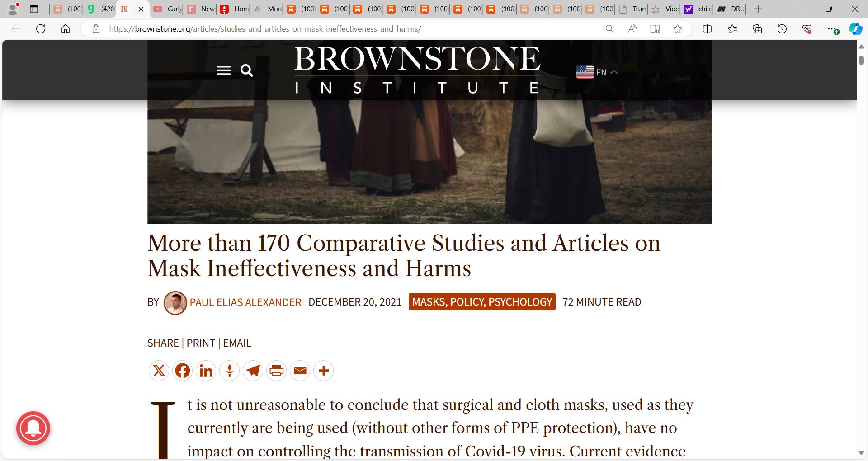Open the Favorites list
Image resolution: width=868 pixels, height=461 pixels.
(732, 29)
